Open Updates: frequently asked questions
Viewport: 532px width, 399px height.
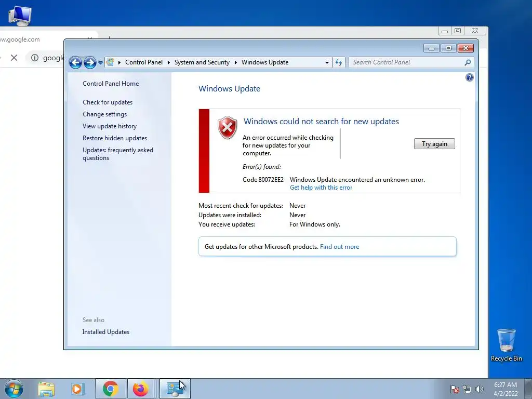point(118,154)
